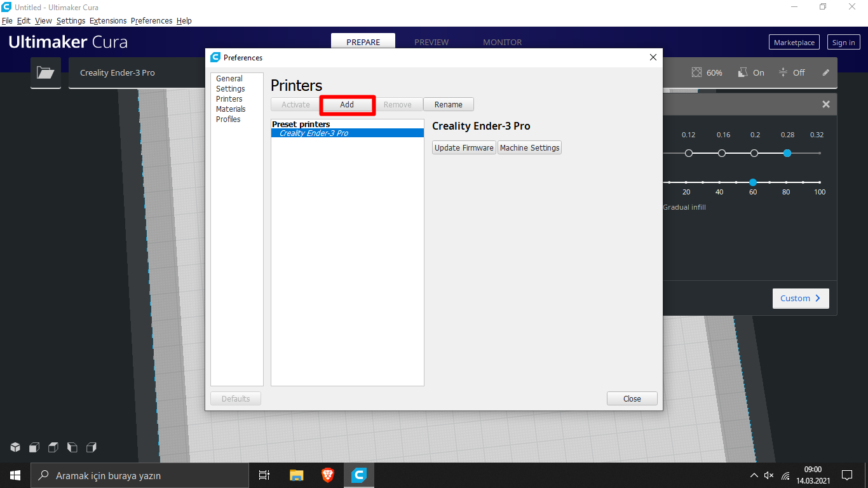Select 0.16 layer height point
The height and width of the screenshot is (488, 868).
pyautogui.click(x=722, y=153)
